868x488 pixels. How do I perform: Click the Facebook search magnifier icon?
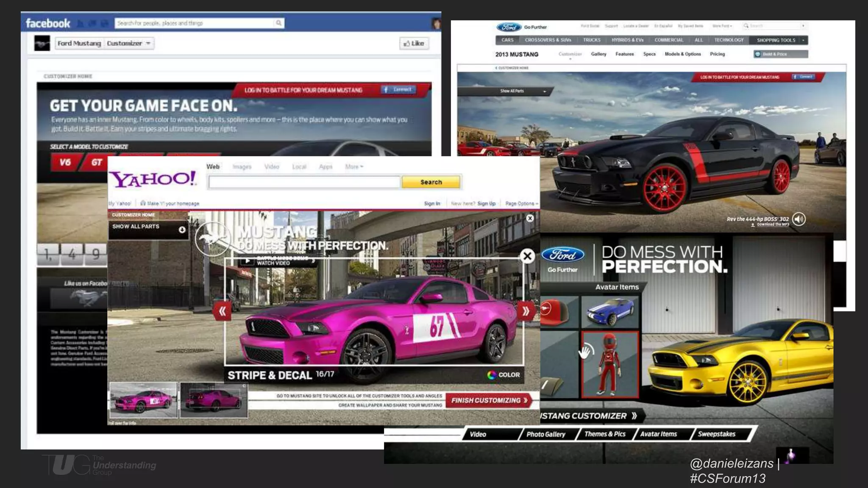pyautogui.click(x=278, y=23)
